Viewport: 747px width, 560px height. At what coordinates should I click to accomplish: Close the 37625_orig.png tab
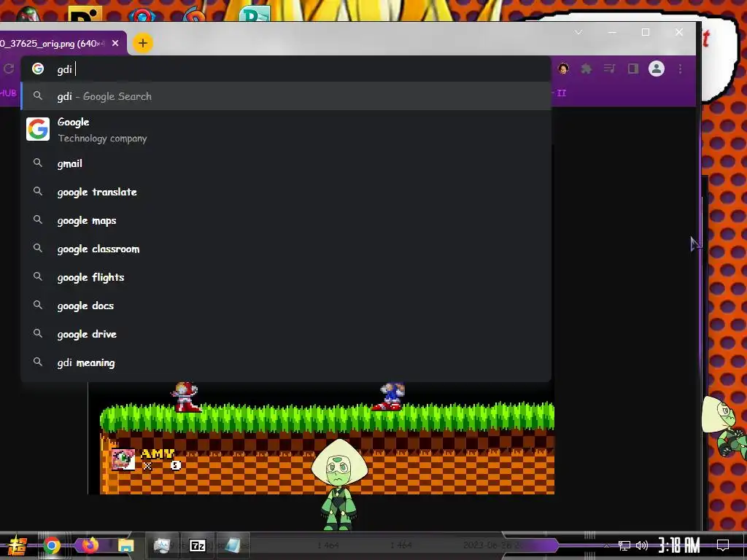click(x=115, y=43)
